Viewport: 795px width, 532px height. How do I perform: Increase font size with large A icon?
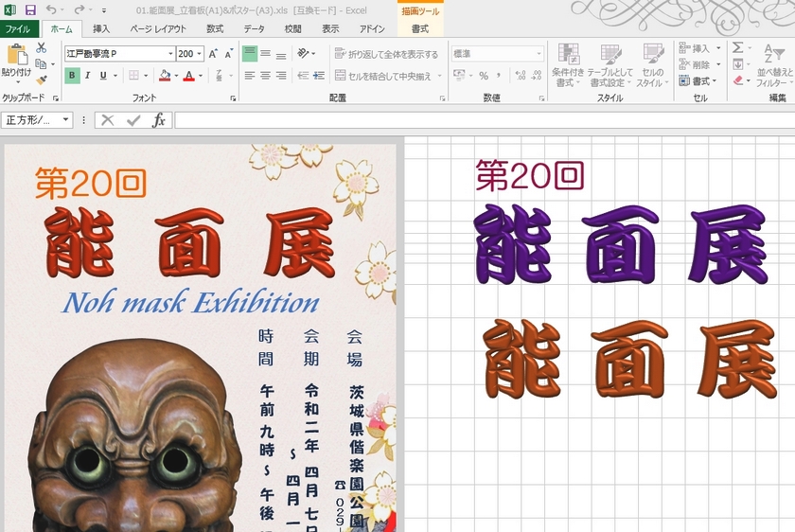(213, 54)
